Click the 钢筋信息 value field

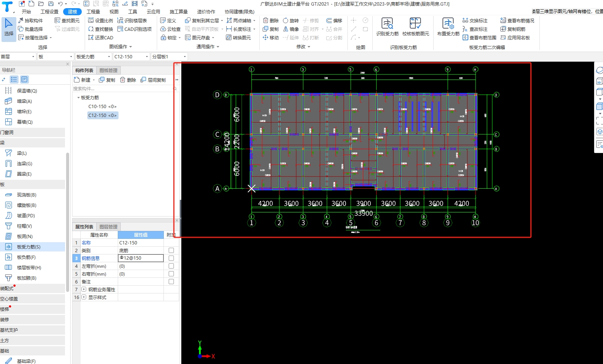click(x=141, y=258)
